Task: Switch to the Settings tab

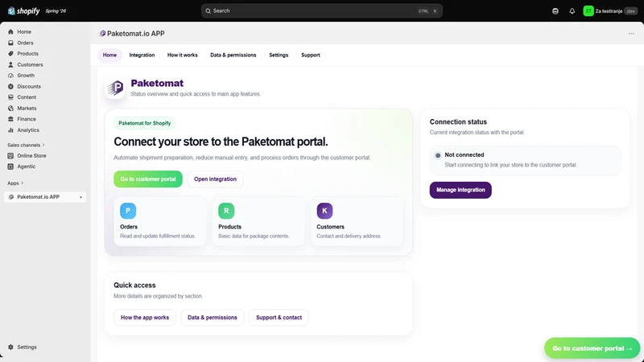Action: (x=279, y=55)
